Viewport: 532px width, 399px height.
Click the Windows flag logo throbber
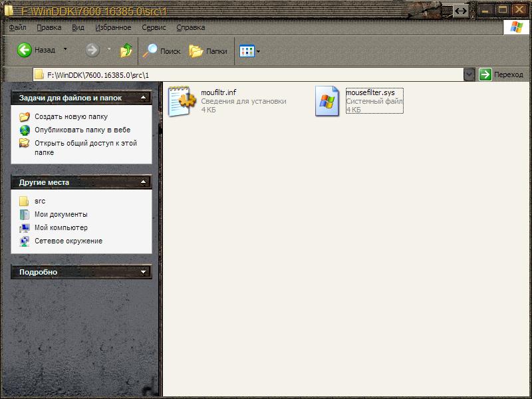(516, 27)
